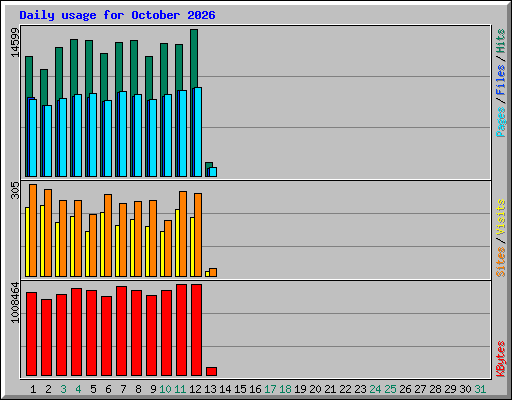This screenshot has height=400, width=512.
Task: Click day 14 on the x-axis
Action: click(225, 389)
